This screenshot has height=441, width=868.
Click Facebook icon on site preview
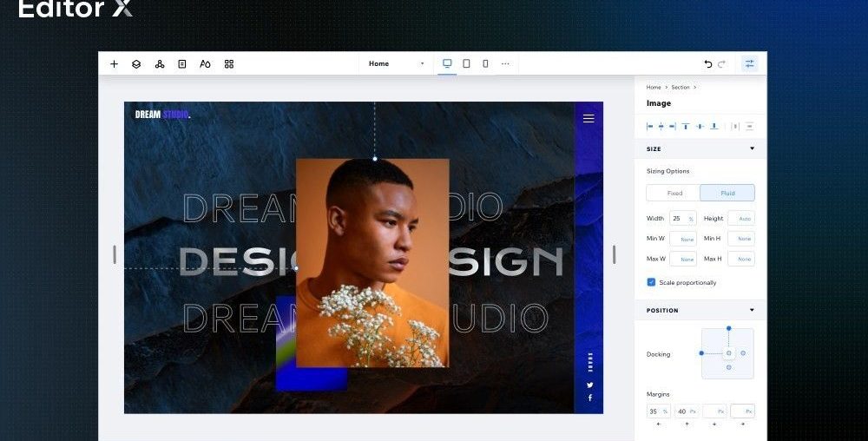click(590, 398)
